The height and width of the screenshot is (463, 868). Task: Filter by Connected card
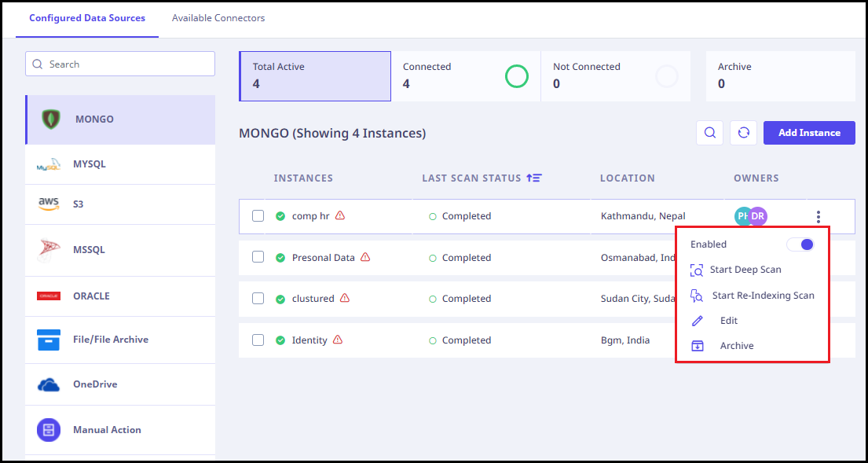click(x=466, y=76)
